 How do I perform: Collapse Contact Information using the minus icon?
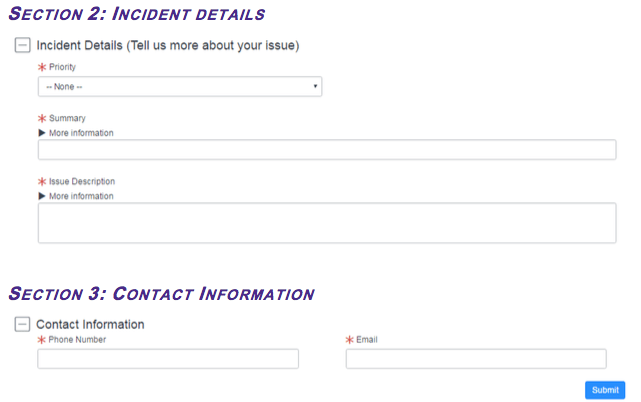pyautogui.click(x=23, y=324)
